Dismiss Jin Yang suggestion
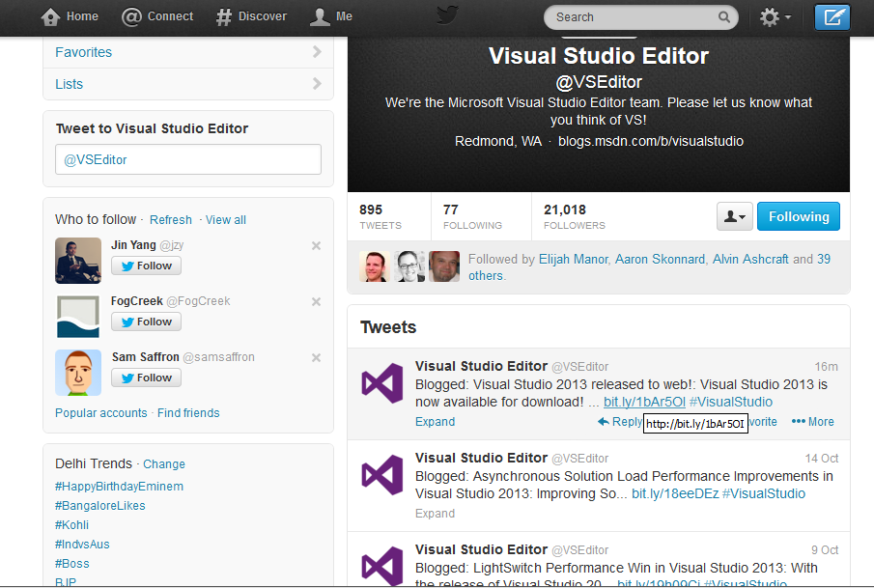874x588 pixels. [x=316, y=246]
